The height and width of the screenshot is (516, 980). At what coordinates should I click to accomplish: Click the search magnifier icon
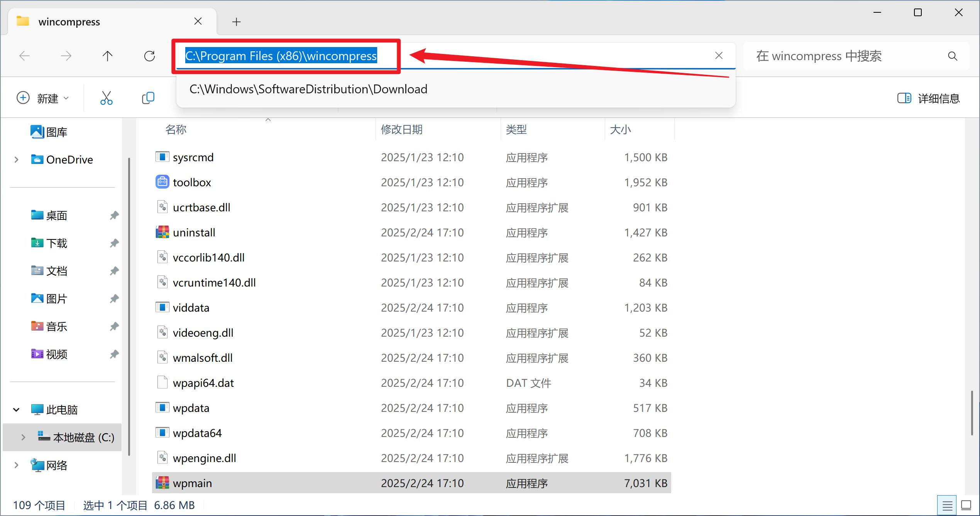click(952, 56)
